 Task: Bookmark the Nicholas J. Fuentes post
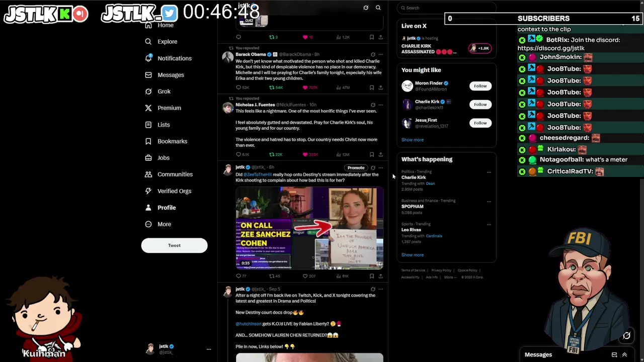pyautogui.click(x=372, y=154)
